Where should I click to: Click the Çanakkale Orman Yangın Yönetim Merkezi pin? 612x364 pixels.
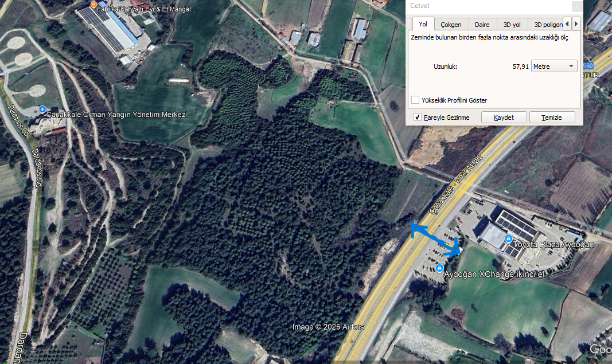coord(42,109)
